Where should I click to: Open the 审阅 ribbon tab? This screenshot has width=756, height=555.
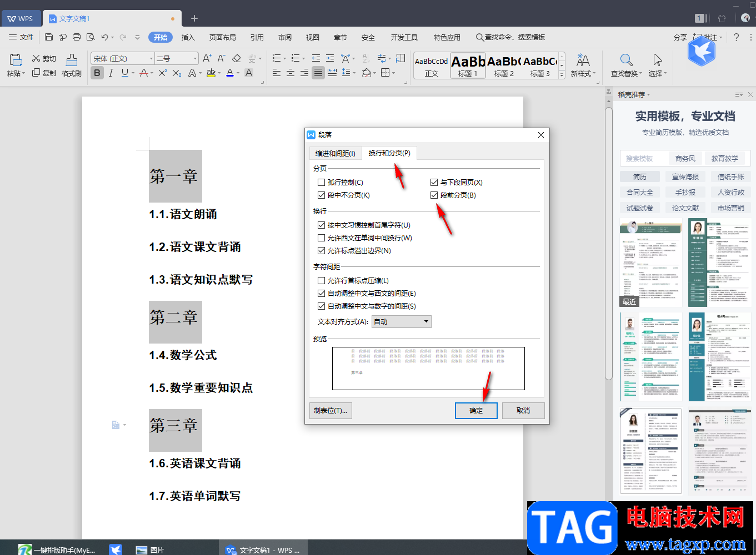coord(285,37)
